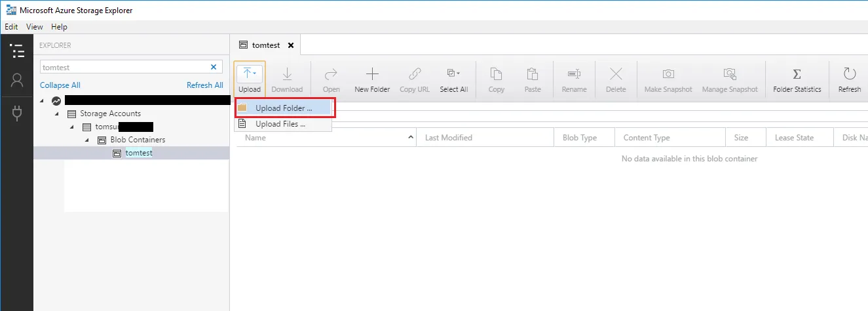Viewport: 868px width, 311px height.
Task: Collapse the subscription root tree node
Action: coord(43,101)
